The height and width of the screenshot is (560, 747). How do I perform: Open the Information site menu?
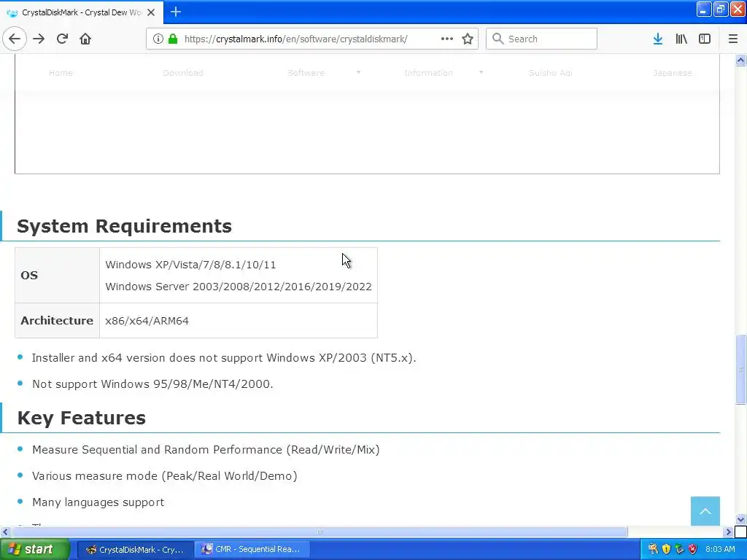point(429,73)
